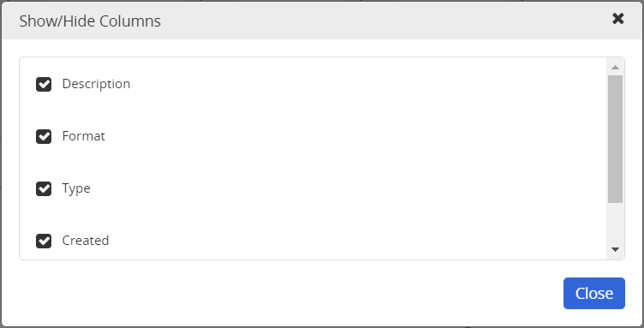Click the scrollbar down arrow
Screen dimensions: 644x328
click(615, 249)
